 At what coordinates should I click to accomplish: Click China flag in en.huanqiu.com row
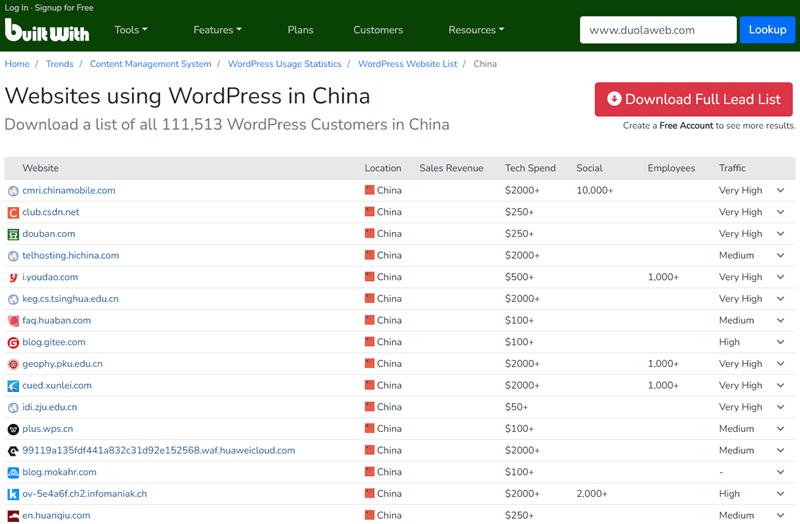pyautogui.click(x=369, y=515)
